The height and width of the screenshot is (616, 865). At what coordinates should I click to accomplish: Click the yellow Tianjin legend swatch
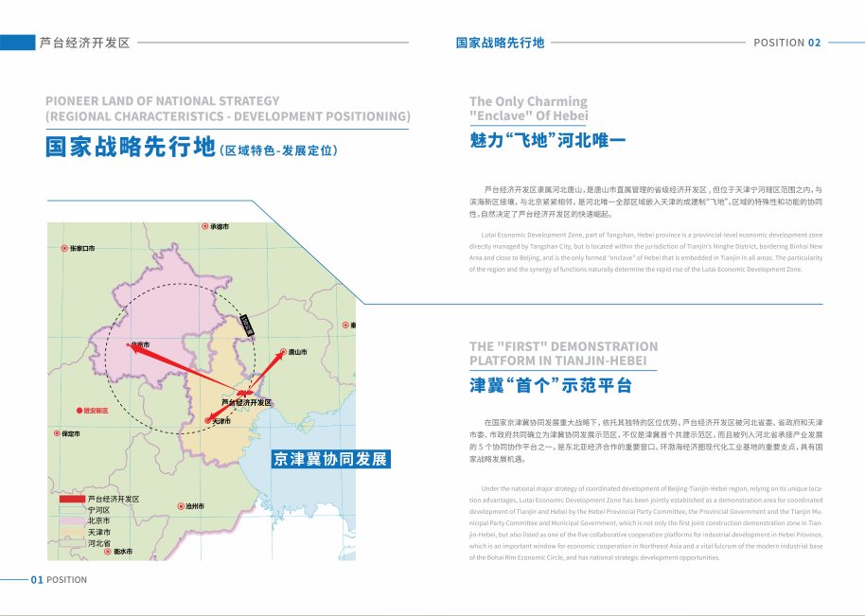(x=72, y=532)
